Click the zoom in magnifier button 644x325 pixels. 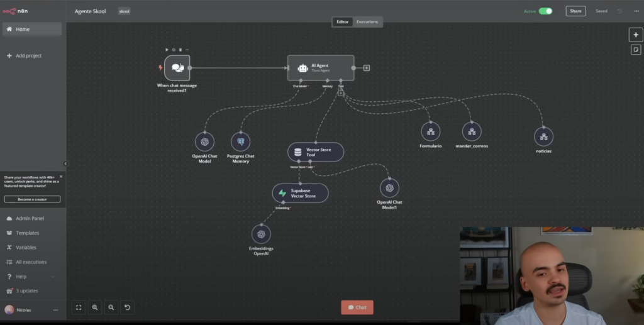(x=95, y=307)
